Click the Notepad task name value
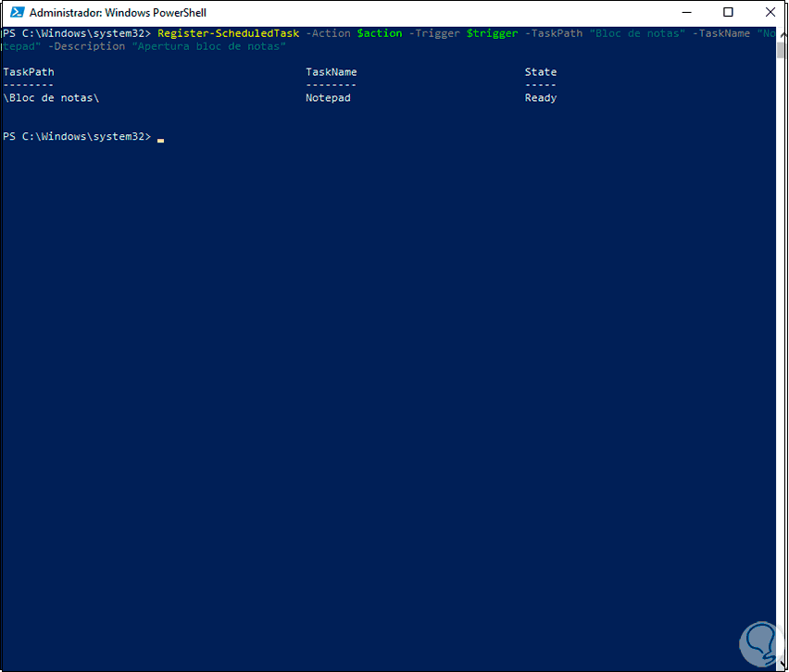The image size is (789, 672). click(328, 98)
